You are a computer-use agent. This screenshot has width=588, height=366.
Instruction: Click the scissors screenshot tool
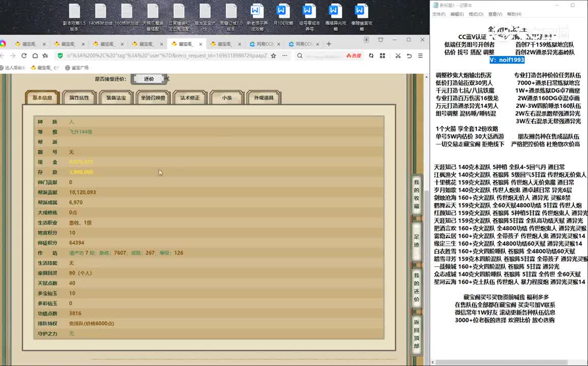pyautogui.click(x=398, y=55)
